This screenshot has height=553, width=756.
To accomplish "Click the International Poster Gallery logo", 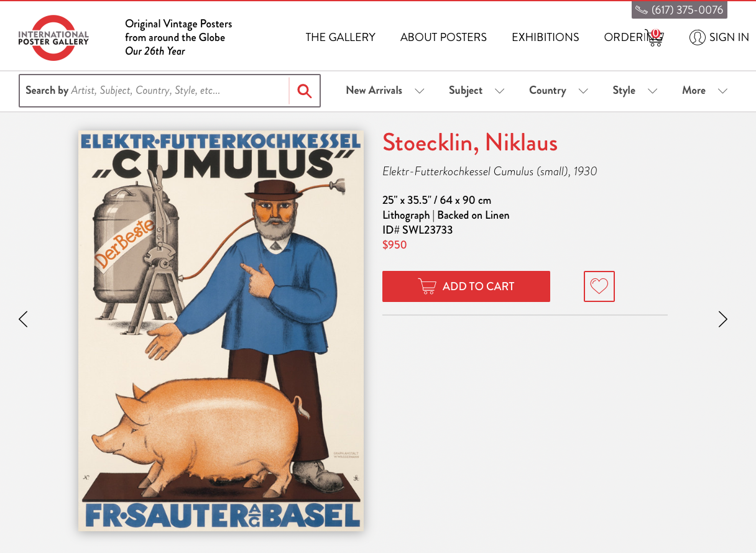I will point(53,37).
